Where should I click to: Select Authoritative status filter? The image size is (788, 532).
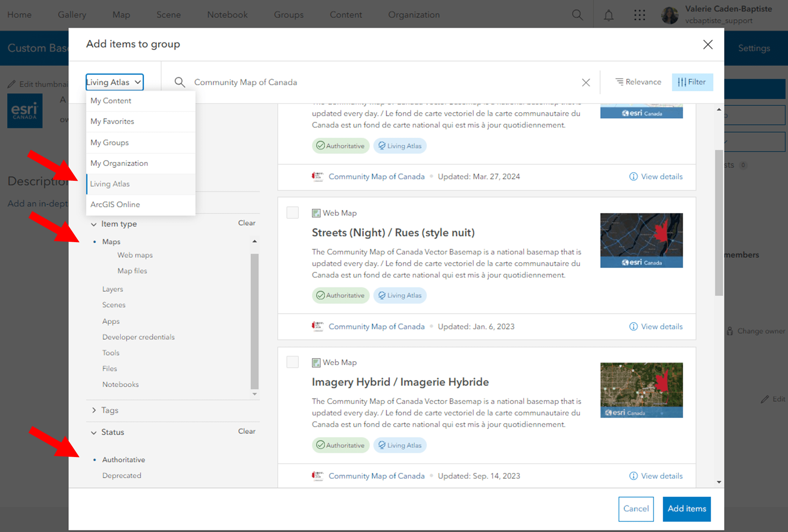click(x=123, y=460)
